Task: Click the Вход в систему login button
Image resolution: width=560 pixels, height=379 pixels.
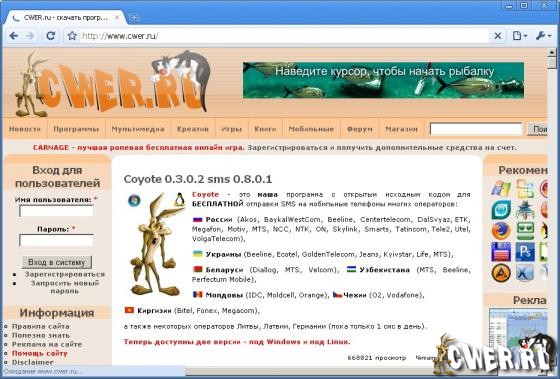Action: [56, 262]
